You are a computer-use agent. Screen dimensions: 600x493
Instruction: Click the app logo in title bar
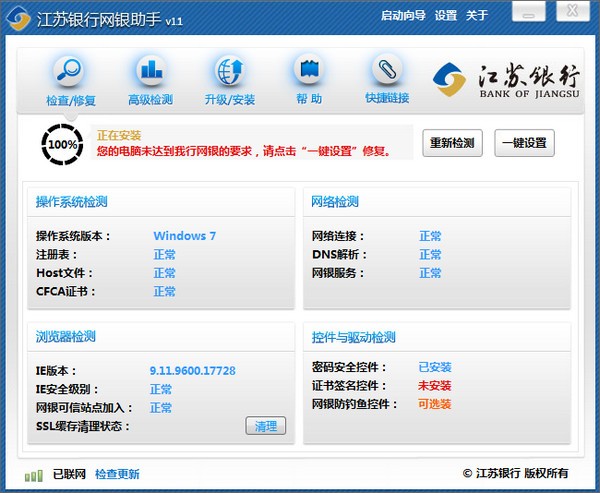click(18, 18)
